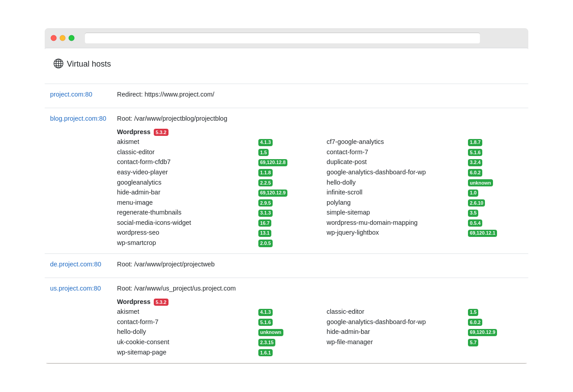Click the browser address bar
This screenshot has height=392, width=573.
[x=282, y=38]
